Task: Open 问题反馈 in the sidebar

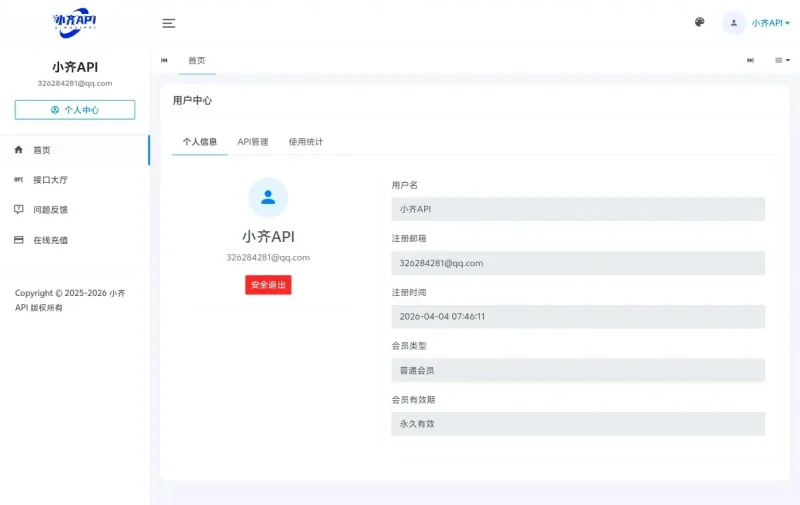Action: point(74,210)
